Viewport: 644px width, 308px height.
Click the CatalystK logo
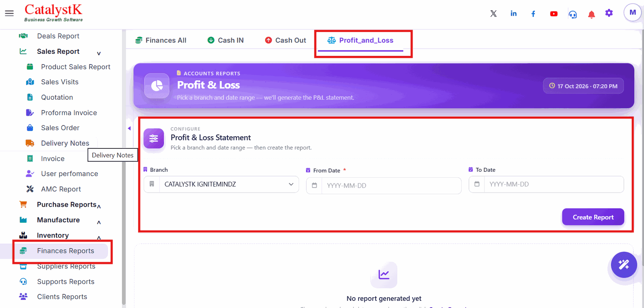[53, 13]
